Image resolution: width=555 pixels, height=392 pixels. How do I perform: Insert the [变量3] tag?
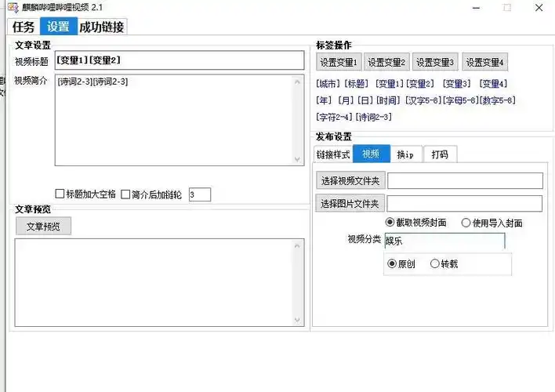coord(456,84)
